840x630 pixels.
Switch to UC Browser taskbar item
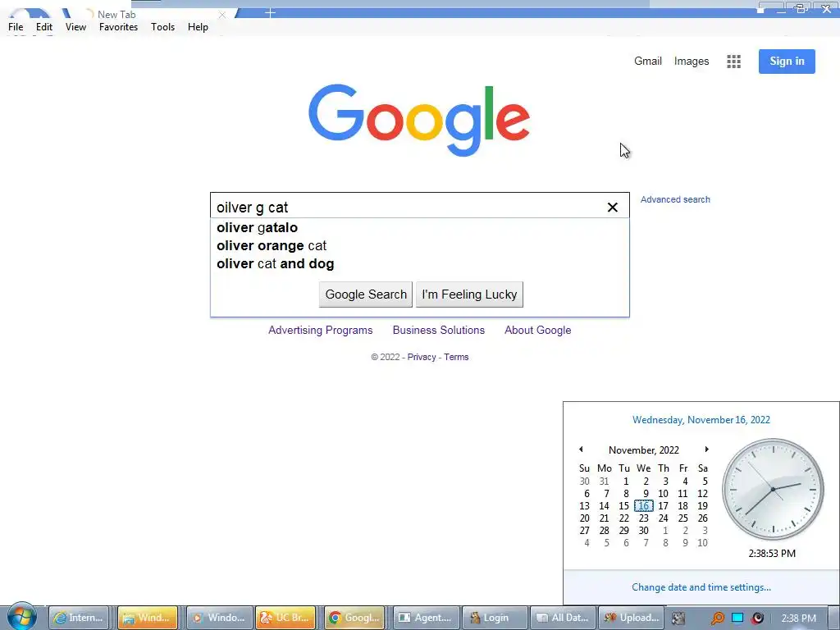tap(285, 618)
